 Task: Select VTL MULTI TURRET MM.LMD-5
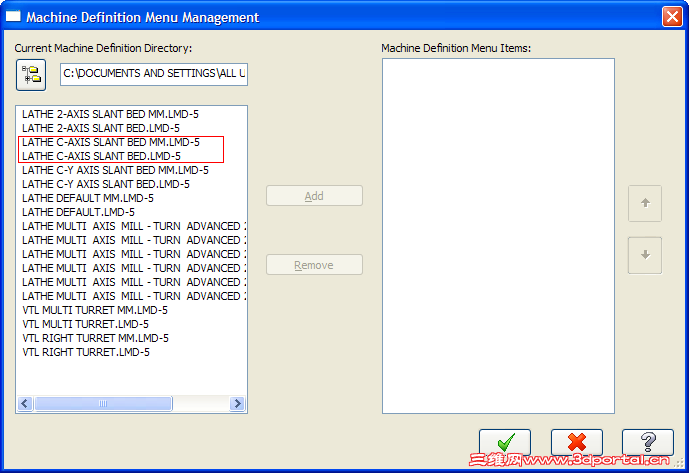[95, 310]
